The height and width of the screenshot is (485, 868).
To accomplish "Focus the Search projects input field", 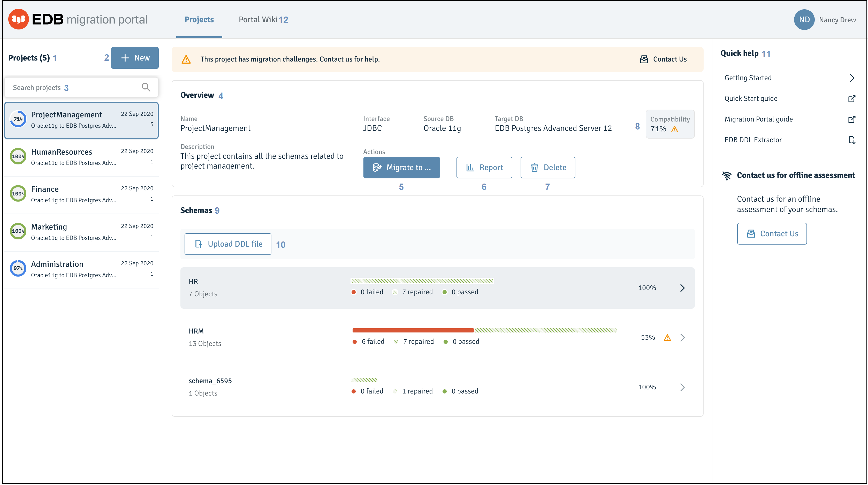I will click(x=81, y=88).
